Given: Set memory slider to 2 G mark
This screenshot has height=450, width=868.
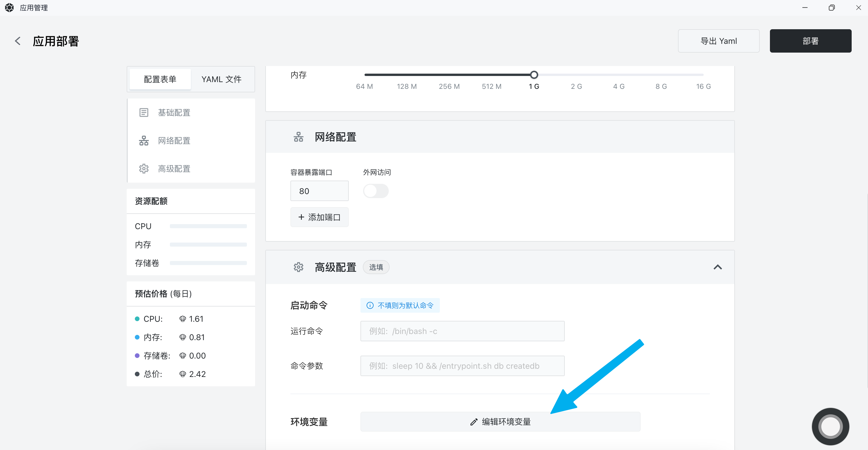Looking at the screenshot, I should click(576, 75).
